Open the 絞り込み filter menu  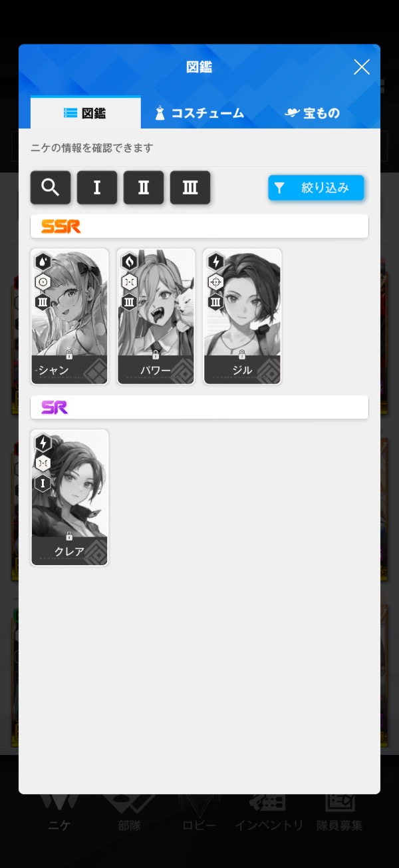316,188
